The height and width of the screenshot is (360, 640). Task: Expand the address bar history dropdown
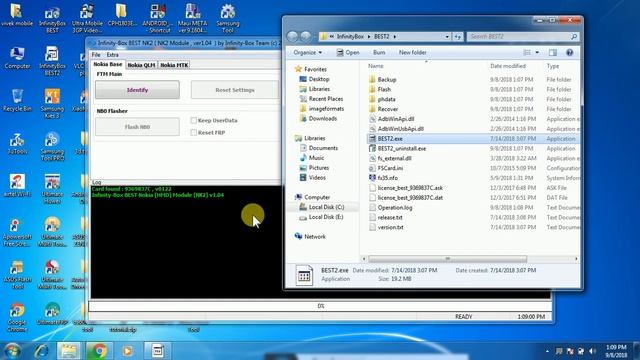tap(447, 37)
